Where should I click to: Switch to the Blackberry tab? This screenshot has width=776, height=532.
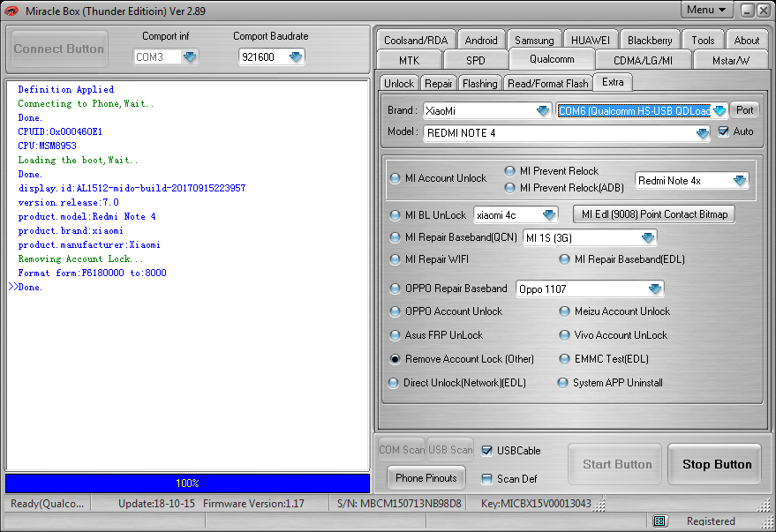[650, 40]
